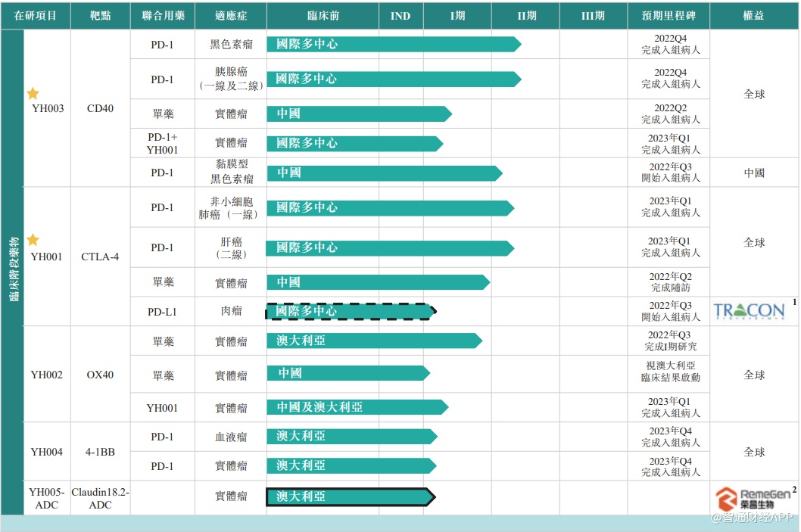Click the 4-1BB target cell

[100, 452]
